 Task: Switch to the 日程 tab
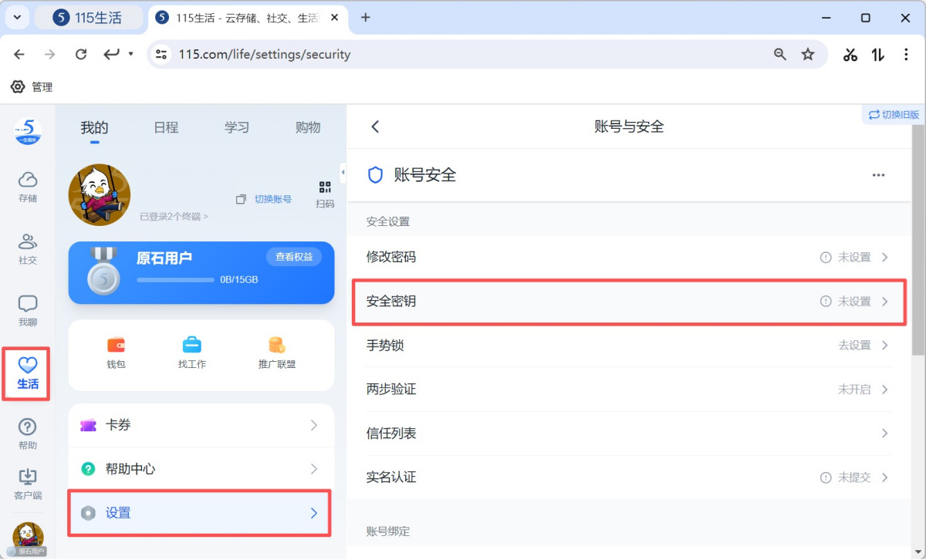[166, 127]
